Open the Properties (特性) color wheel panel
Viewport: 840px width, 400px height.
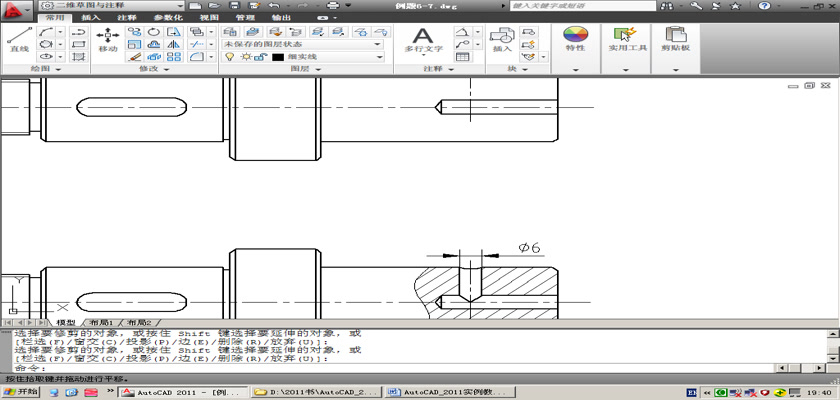pos(575,38)
